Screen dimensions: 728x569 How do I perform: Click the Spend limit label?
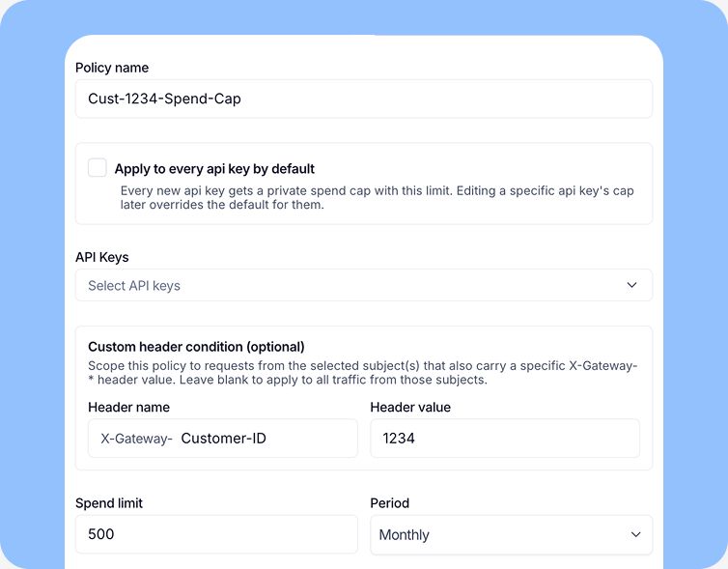(109, 503)
